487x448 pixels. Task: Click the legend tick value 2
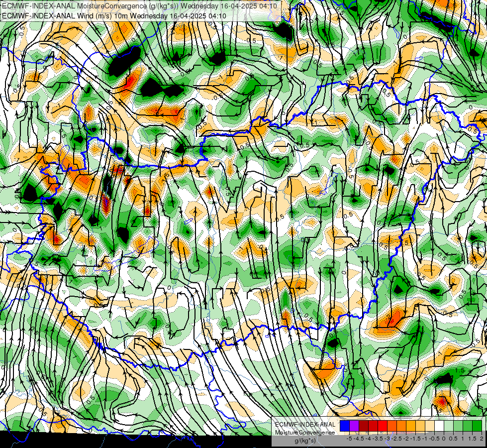(x=482, y=439)
